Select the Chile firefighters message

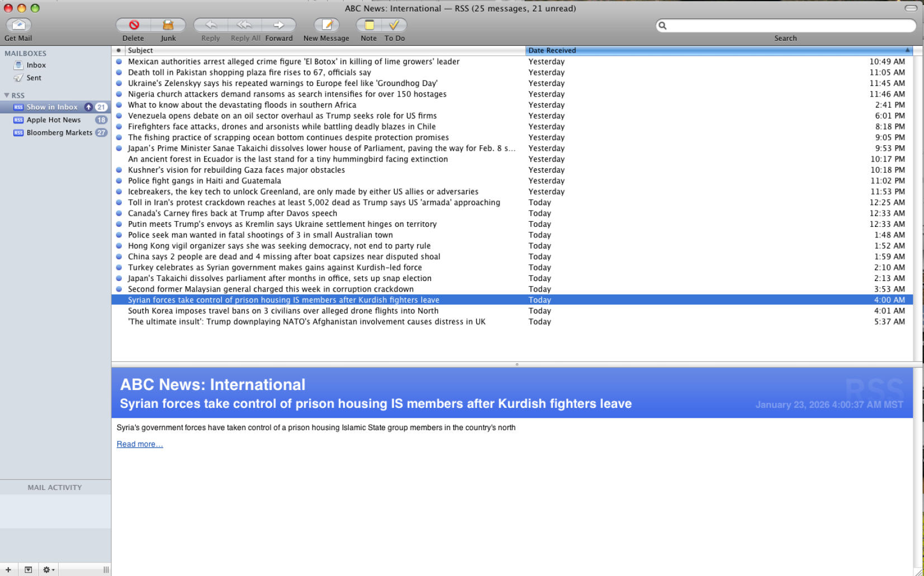512,127
